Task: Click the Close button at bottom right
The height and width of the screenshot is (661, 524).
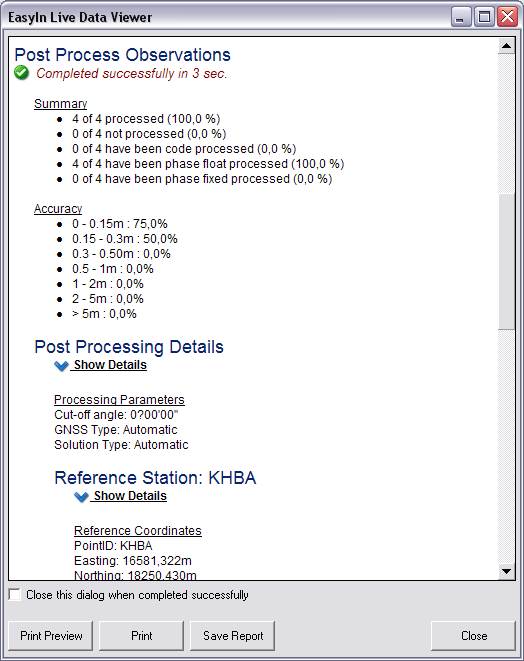Action: tap(473, 636)
